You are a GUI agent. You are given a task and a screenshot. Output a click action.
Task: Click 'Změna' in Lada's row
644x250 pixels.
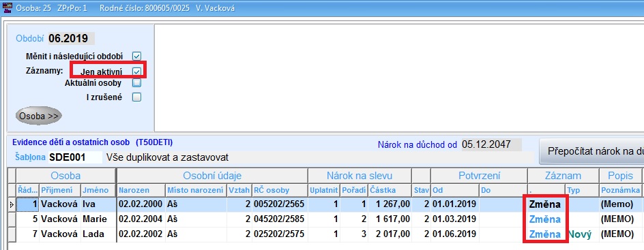(x=544, y=234)
